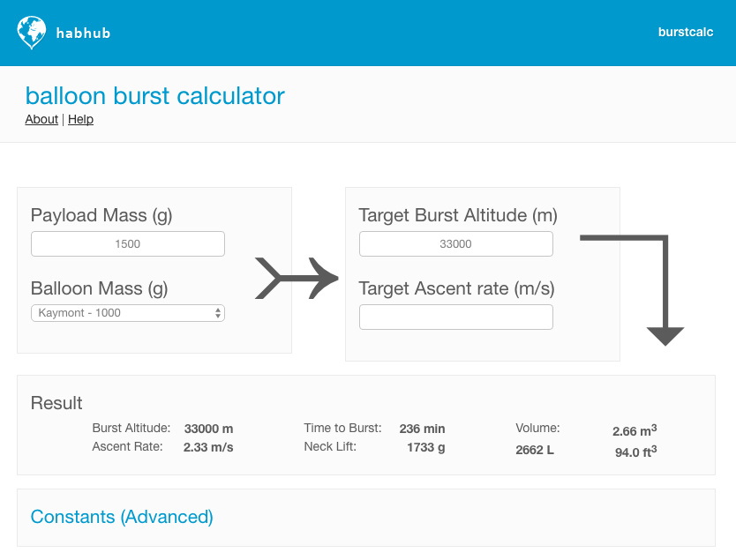Click the right-pointing arrow between the panels
The height and width of the screenshot is (560, 736).
pyautogui.click(x=297, y=279)
